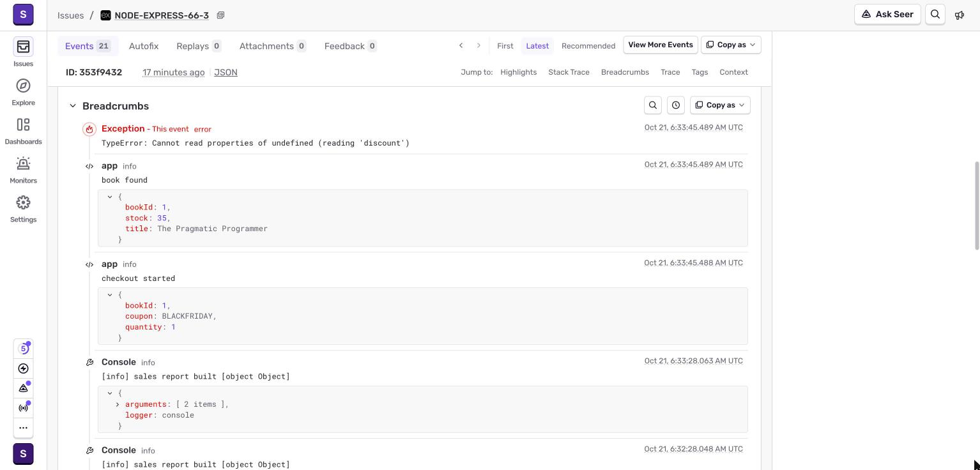Screen dimensions: 980x470
Task: Click the code icon beside 'book found'
Action: pos(89,166)
